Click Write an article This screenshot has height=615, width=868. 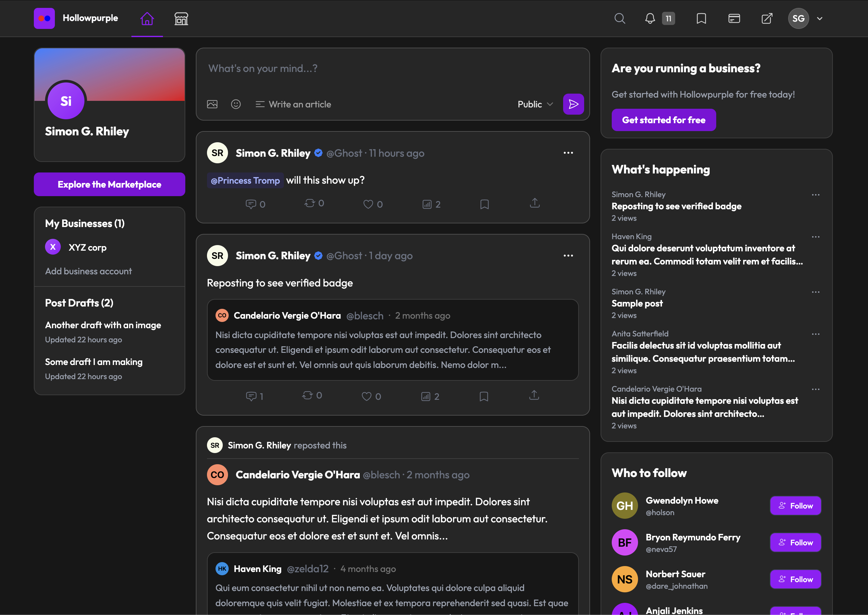point(293,104)
